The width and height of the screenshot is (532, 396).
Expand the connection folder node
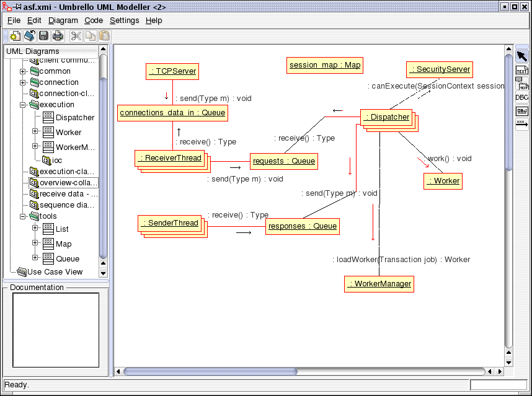(22, 82)
